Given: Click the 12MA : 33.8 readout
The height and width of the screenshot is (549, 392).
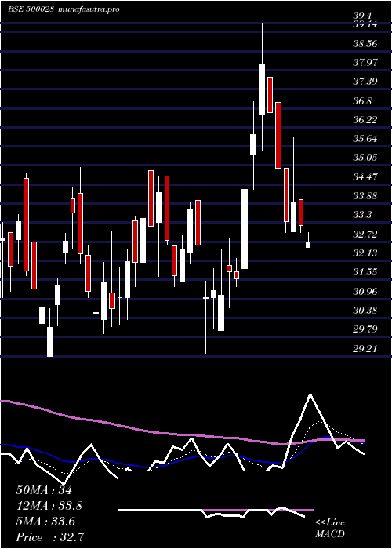Looking at the screenshot, I should click(49, 506).
